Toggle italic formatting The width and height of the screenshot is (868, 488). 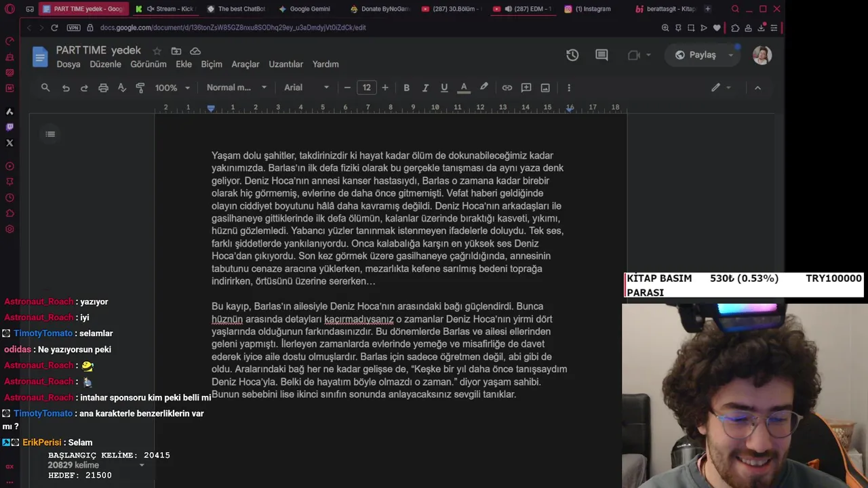[425, 87]
